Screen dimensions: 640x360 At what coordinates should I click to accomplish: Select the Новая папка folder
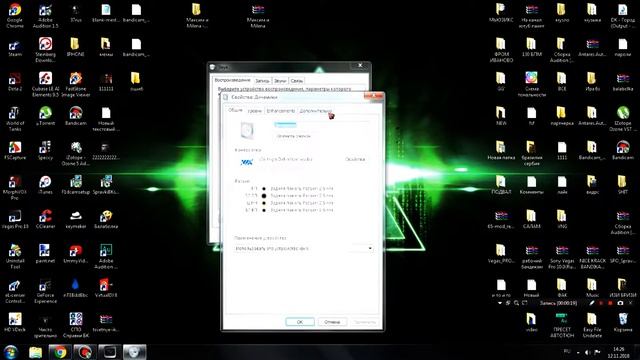(x=501, y=150)
